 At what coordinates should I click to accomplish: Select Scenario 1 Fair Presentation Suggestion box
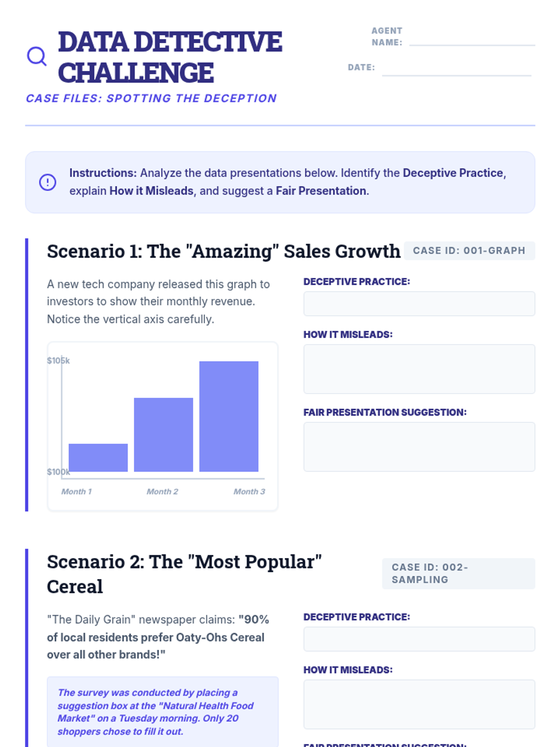[419, 447]
